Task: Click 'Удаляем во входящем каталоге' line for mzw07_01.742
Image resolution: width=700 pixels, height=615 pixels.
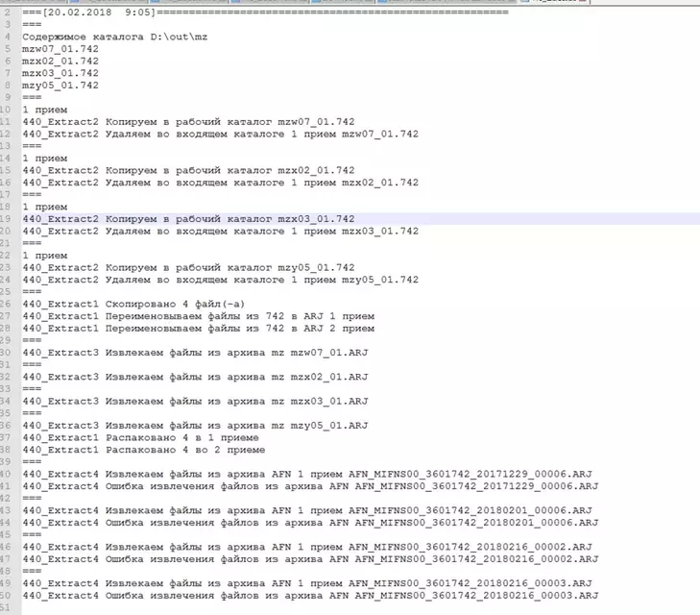Action: (221, 134)
